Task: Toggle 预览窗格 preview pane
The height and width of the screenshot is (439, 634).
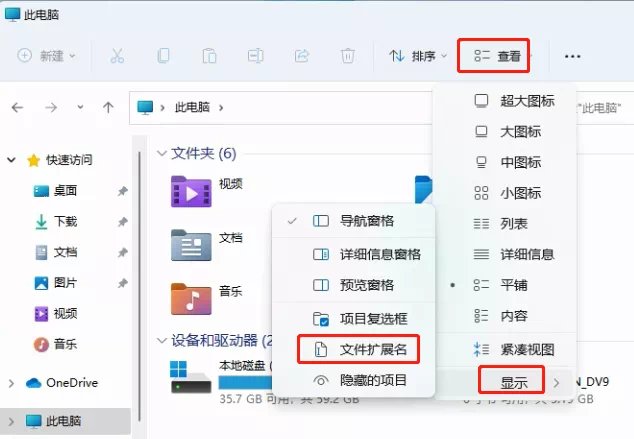Action: (353, 285)
